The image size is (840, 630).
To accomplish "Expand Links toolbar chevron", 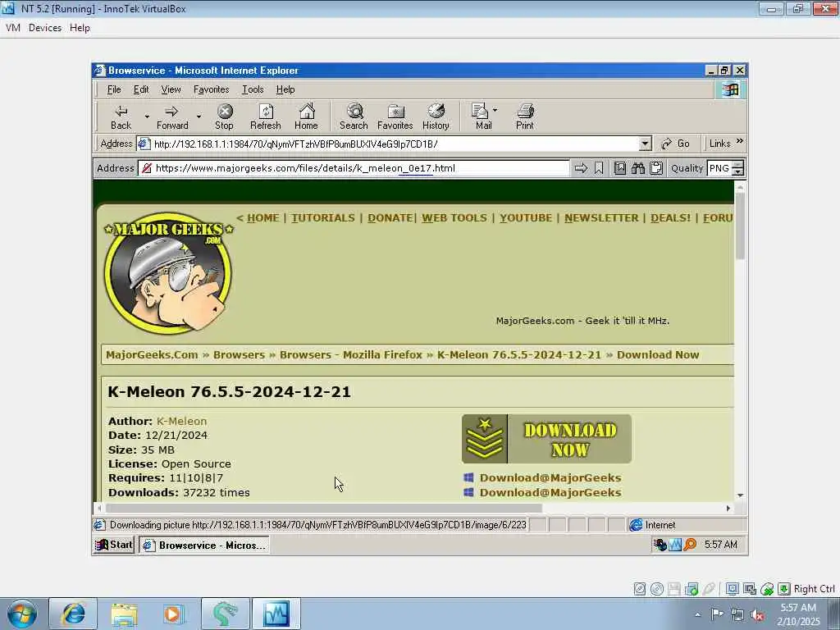I will pyautogui.click(x=740, y=141).
